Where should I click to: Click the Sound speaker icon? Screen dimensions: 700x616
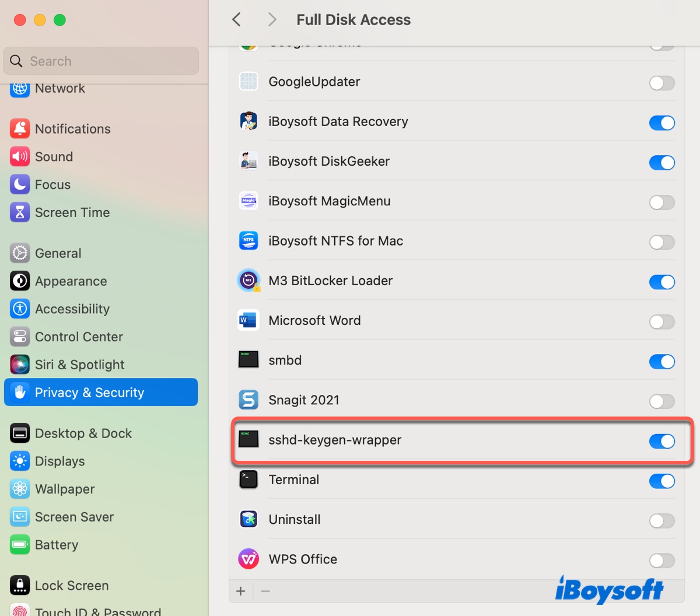coord(20,156)
